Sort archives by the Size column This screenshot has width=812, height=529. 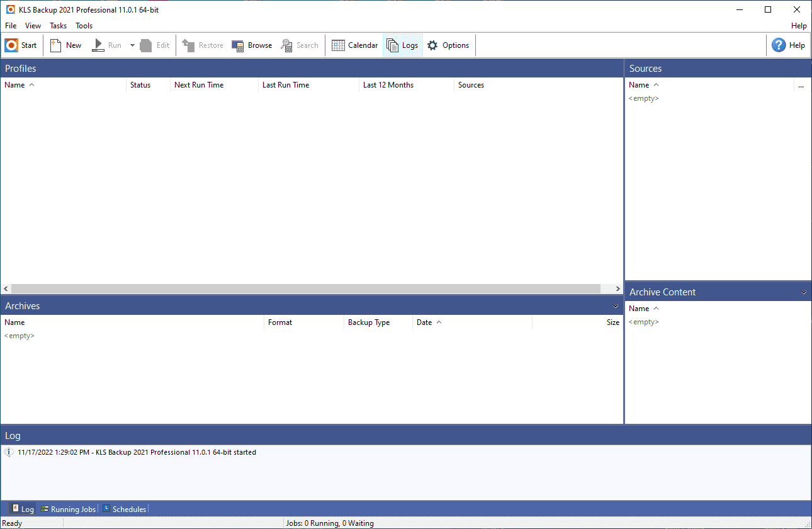[578, 322]
